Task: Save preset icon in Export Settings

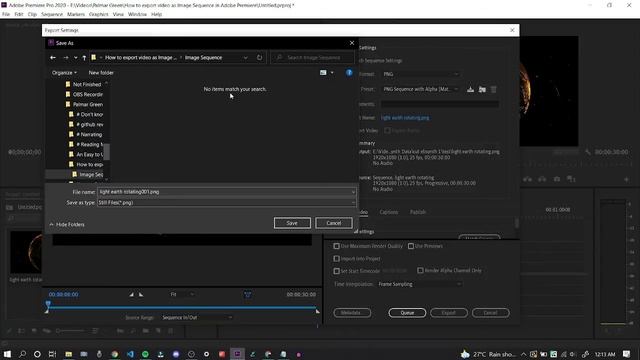Action: [470, 89]
